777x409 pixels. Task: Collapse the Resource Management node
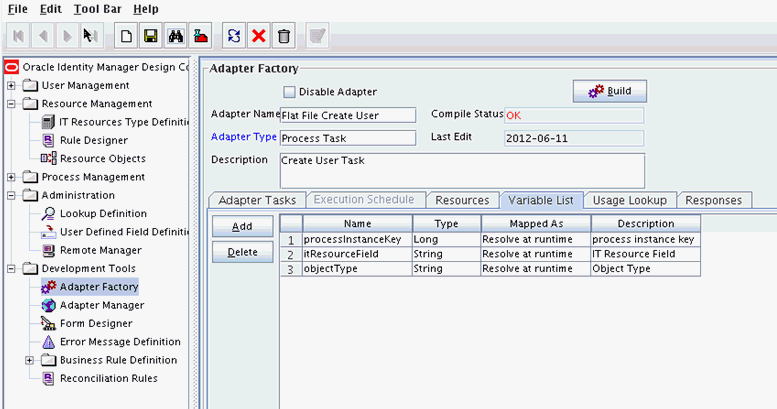11,104
